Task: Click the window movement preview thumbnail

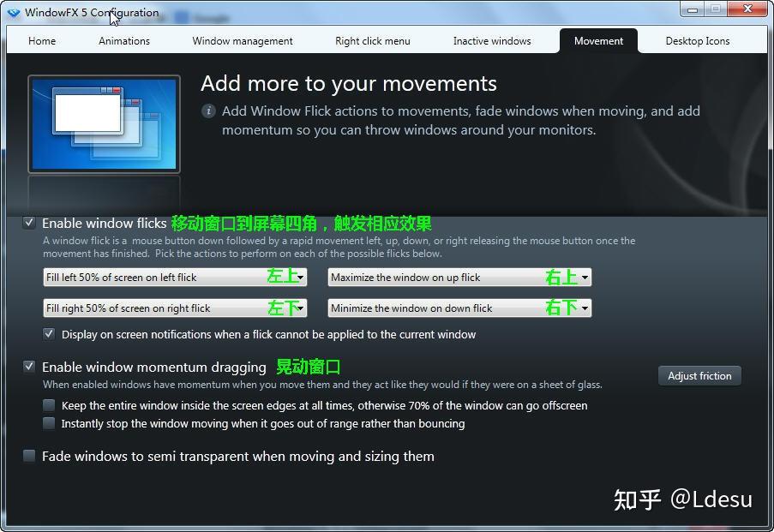Action: coord(103,123)
